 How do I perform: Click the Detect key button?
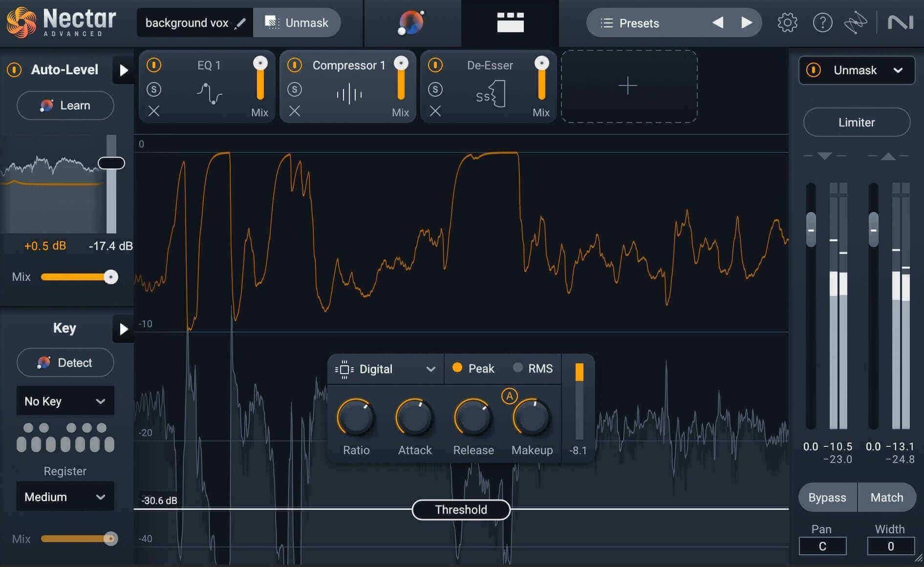coord(65,362)
